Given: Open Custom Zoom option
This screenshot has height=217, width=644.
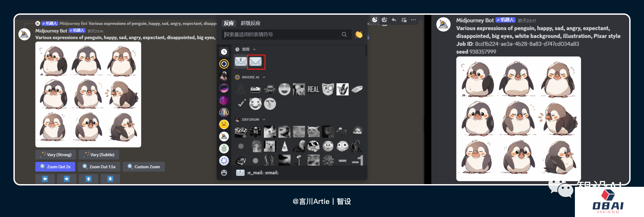Looking at the screenshot, I should click(144, 167).
